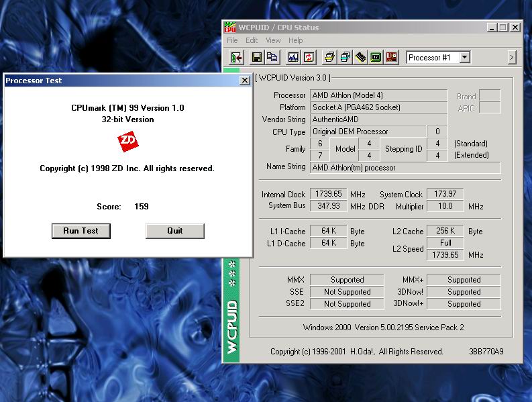
Task: Click the extended Family value 7
Action: point(320,156)
